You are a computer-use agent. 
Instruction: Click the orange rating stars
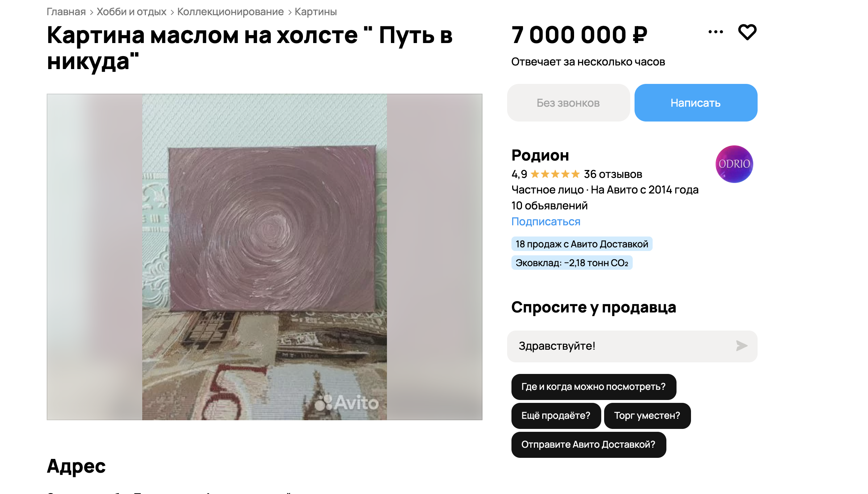pos(555,174)
